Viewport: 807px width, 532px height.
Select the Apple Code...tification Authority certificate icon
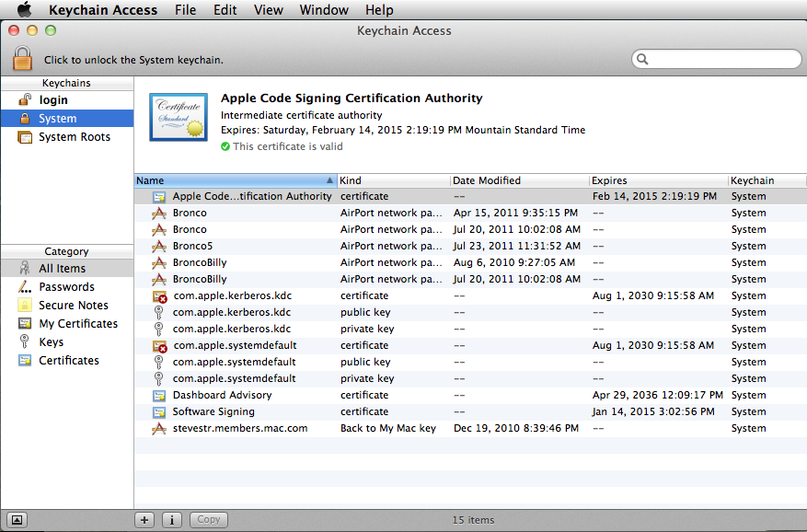pyautogui.click(x=159, y=197)
